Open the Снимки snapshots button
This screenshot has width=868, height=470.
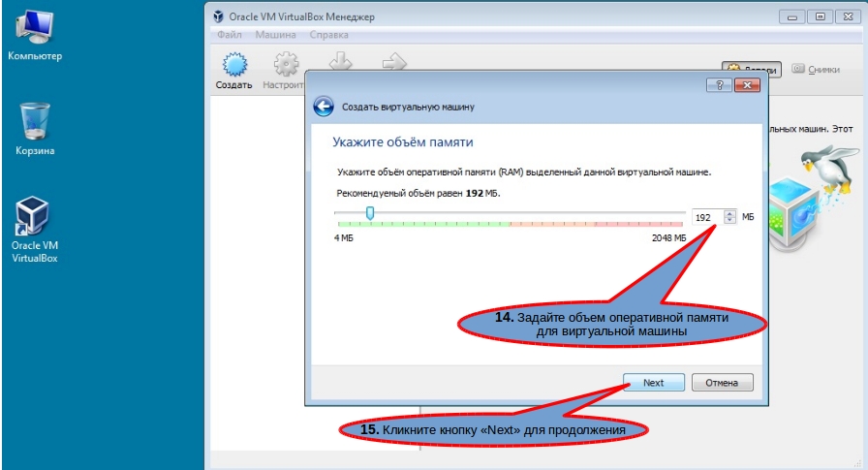click(816, 69)
